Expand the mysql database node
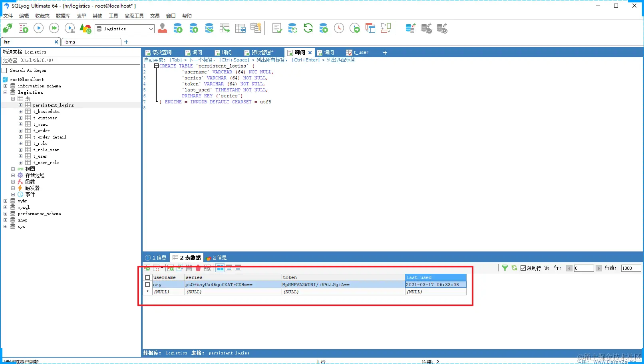The image size is (644, 364). point(5,207)
